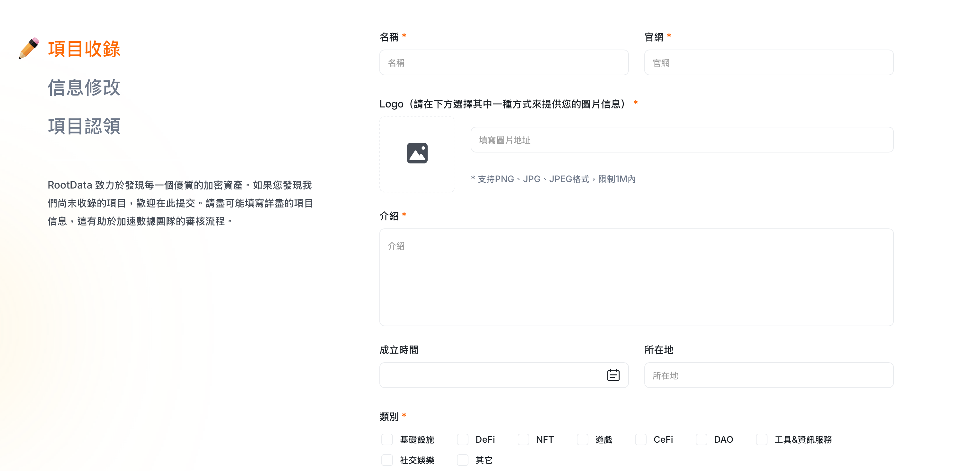Check the 基礎設施 category checkbox
Viewport: 980px width, 471px height.
387,439
